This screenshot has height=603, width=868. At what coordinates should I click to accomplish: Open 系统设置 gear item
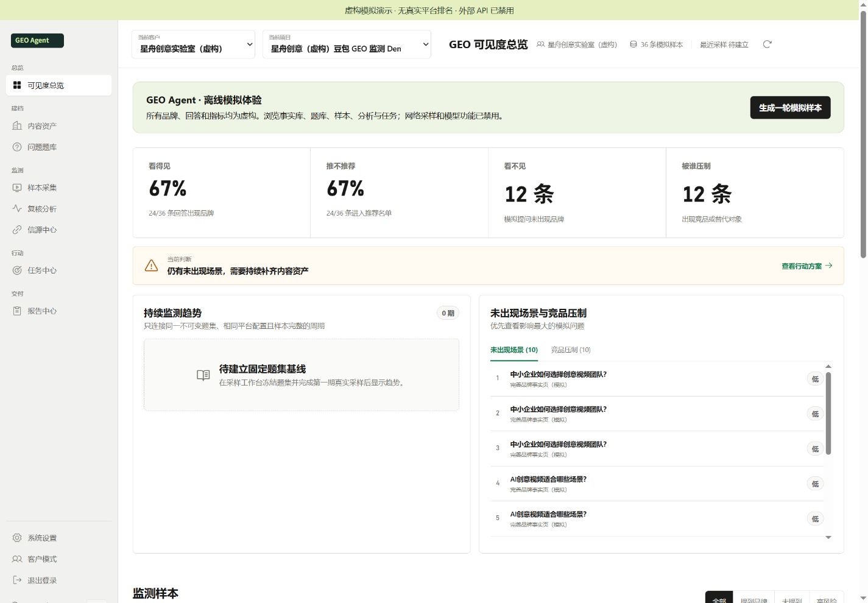coord(59,538)
